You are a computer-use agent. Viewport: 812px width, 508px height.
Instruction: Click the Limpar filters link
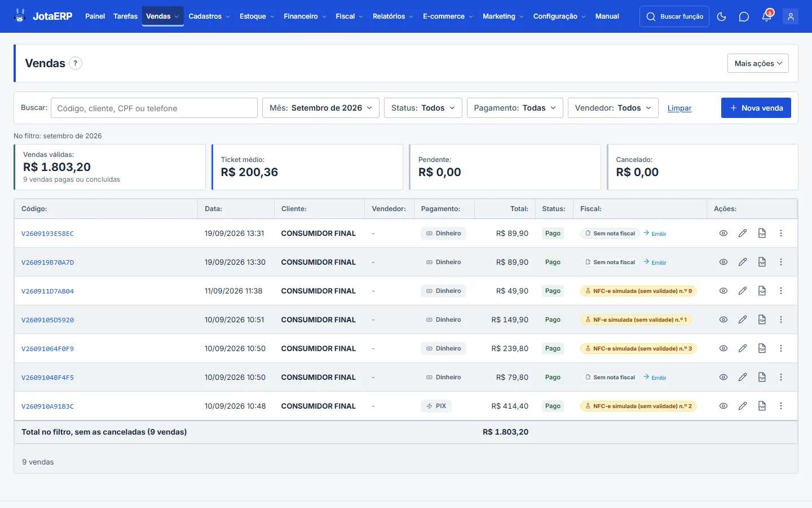point(679,108)
